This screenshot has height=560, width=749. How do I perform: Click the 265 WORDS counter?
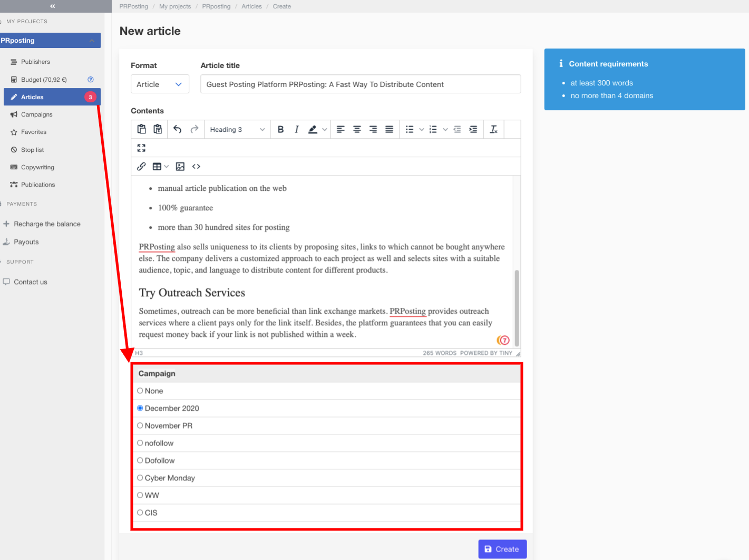[x=440, y=353]
